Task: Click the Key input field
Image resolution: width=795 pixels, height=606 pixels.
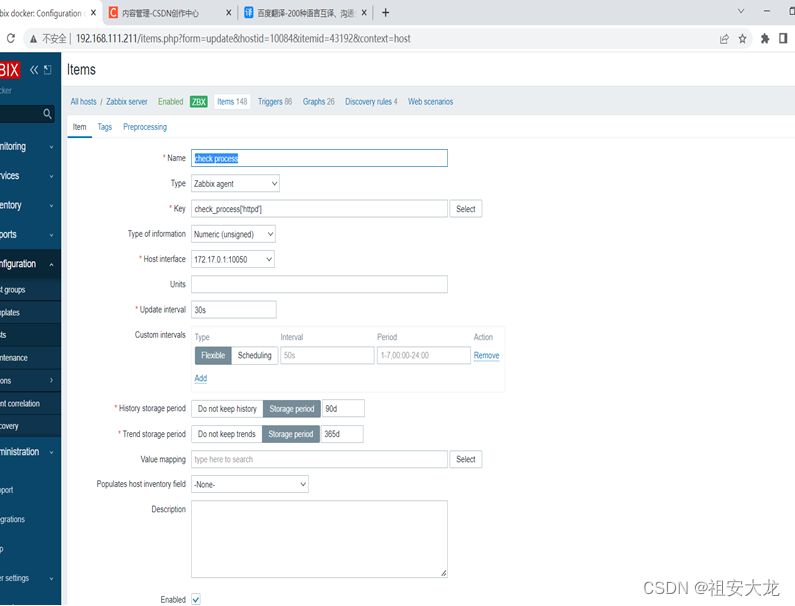Action: click(319, 209)
